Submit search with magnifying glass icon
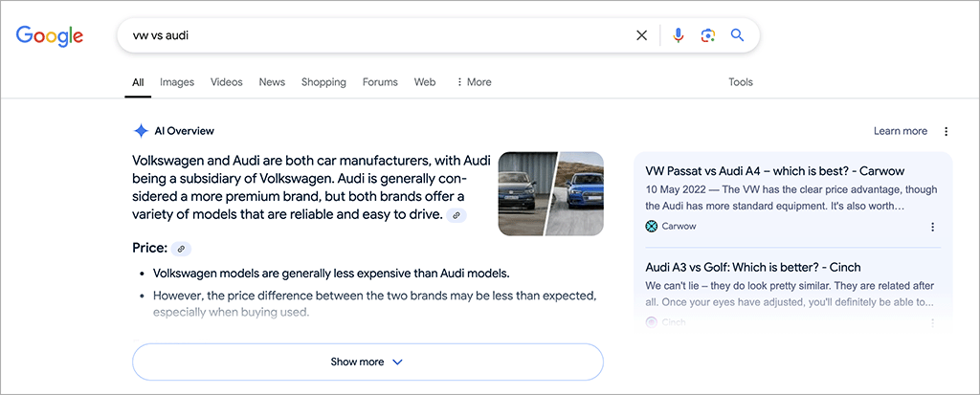 tap(738, 35)
